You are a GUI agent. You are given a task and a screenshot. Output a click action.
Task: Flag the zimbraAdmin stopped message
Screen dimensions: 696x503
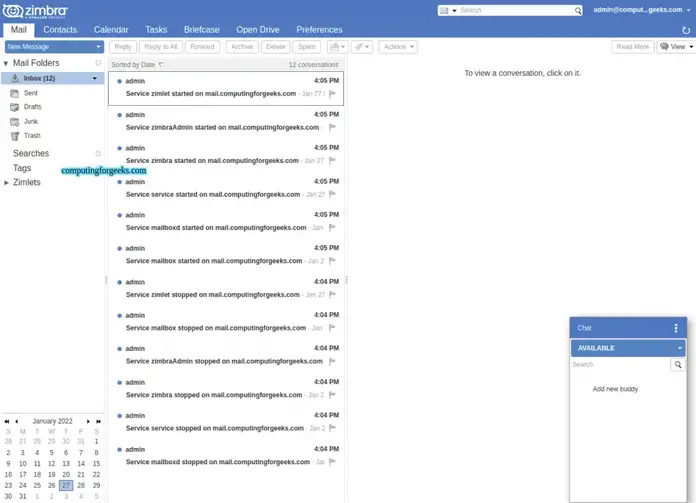click(332, 361)
